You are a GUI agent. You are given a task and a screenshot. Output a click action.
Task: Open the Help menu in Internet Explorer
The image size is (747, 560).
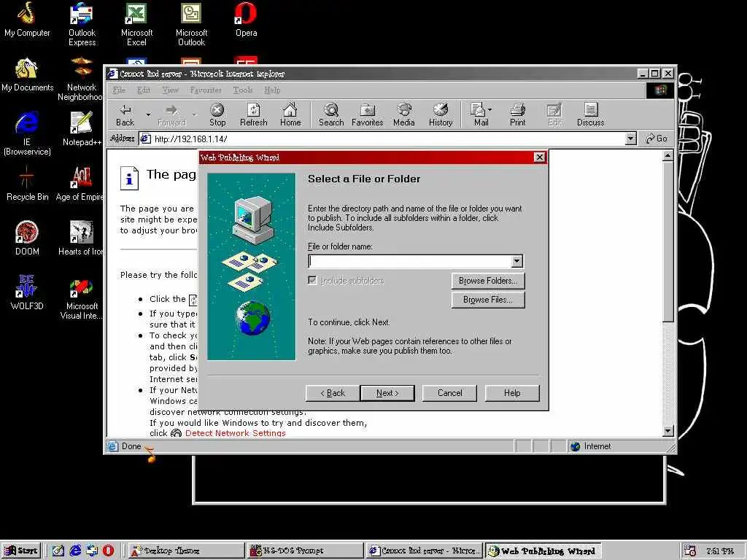[272, 90]
